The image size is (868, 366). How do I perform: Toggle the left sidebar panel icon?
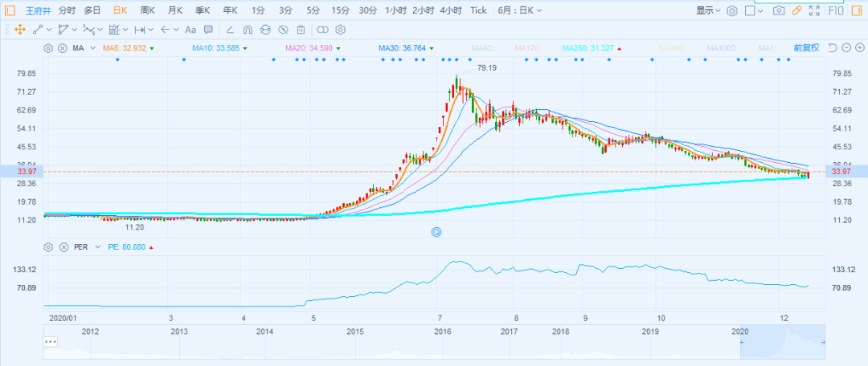(10, 10)
